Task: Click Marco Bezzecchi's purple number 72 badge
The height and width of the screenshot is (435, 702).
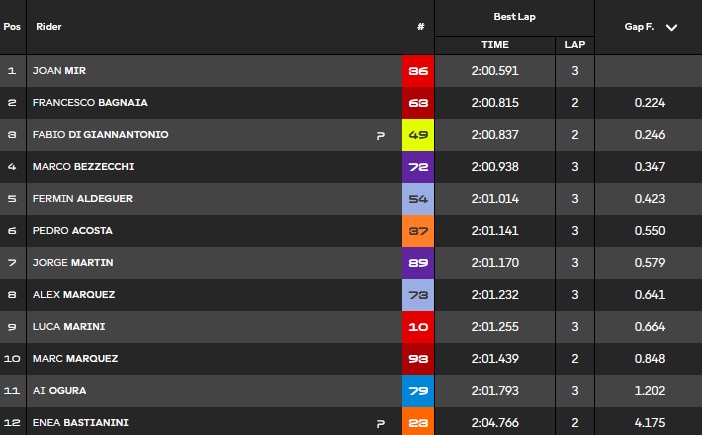Action: tap(417, 167)
